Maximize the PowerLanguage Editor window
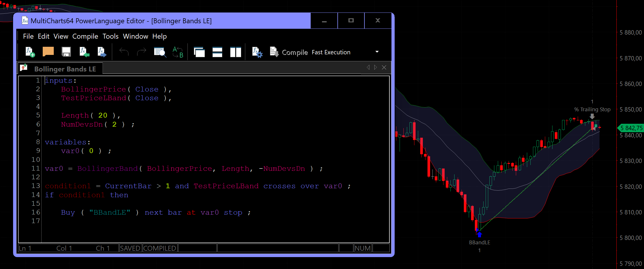 click(351, 21)
